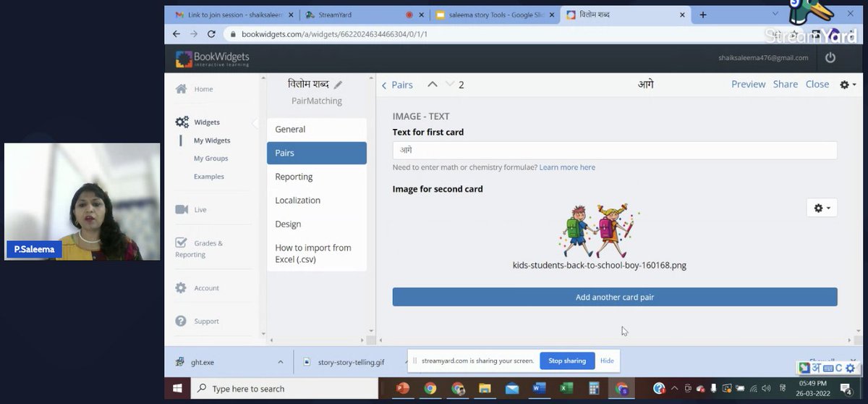Image resolution: width=868 pixels, height=404 pixels.
Task: Click the pencil to rename widget title
Action: (338, 85)
